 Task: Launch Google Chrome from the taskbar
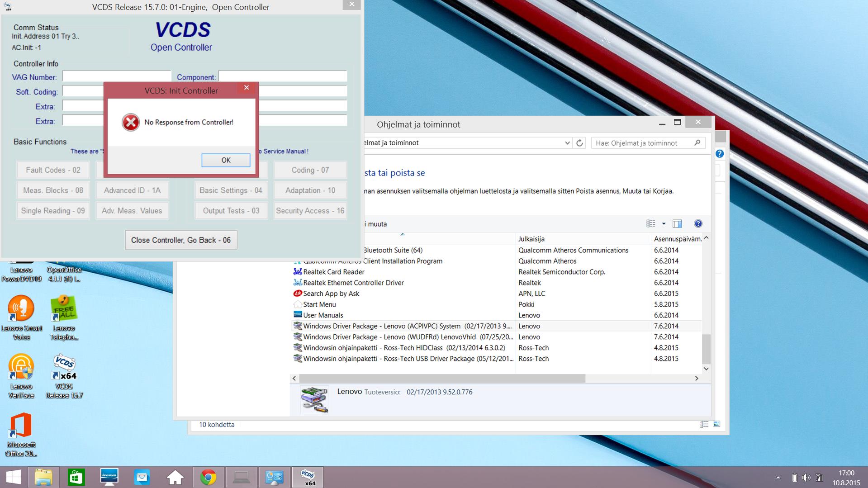[x=208, y=477]
